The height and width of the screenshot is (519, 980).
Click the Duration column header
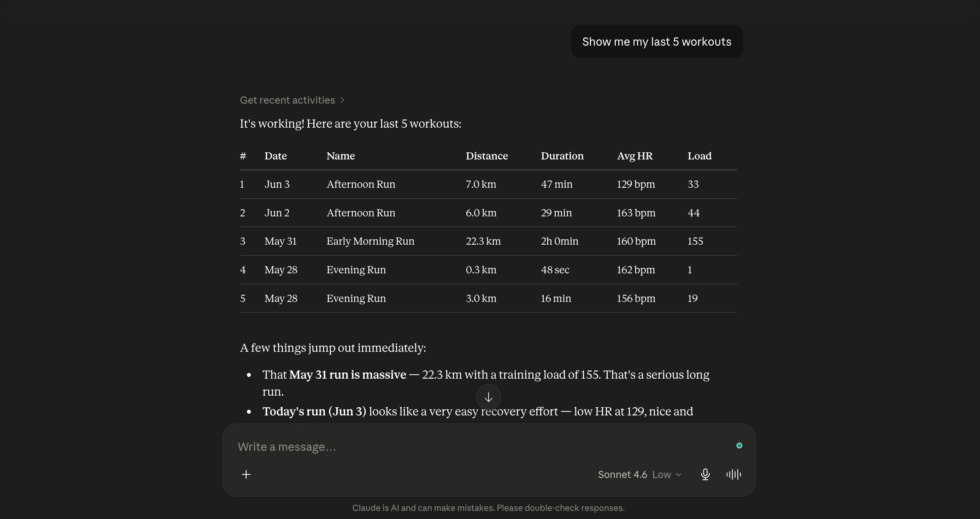click(x=562, y=156)
